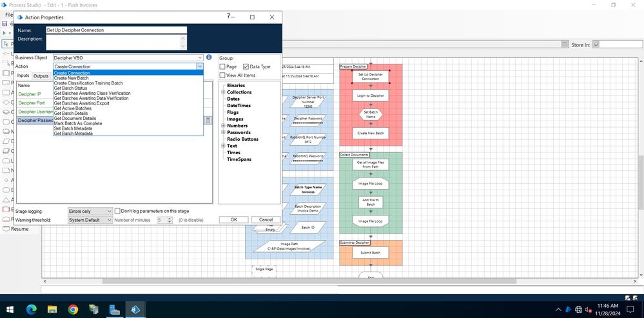Click the Name input field

(116, 30)
